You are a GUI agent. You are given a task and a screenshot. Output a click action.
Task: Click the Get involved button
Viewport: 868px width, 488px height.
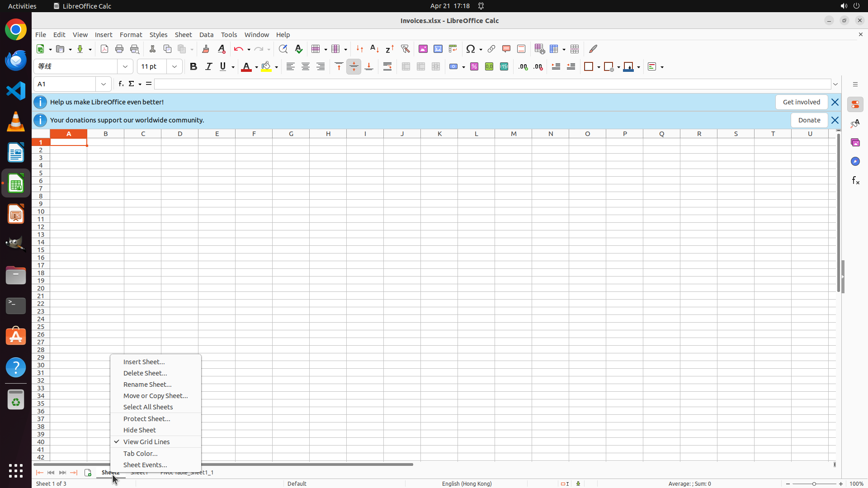coord(801,102)
